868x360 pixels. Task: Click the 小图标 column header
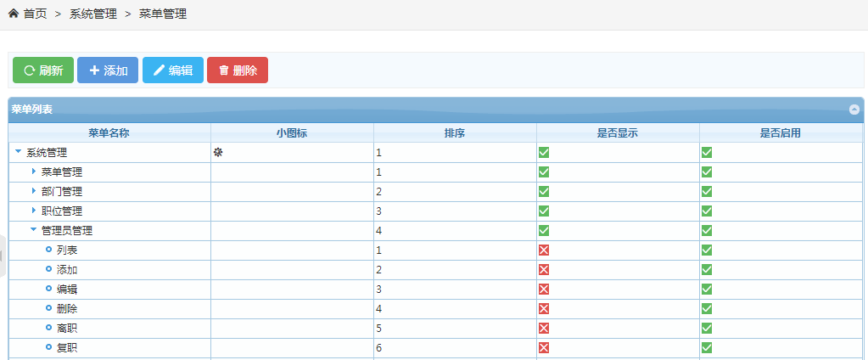click(x=292, y=133)
